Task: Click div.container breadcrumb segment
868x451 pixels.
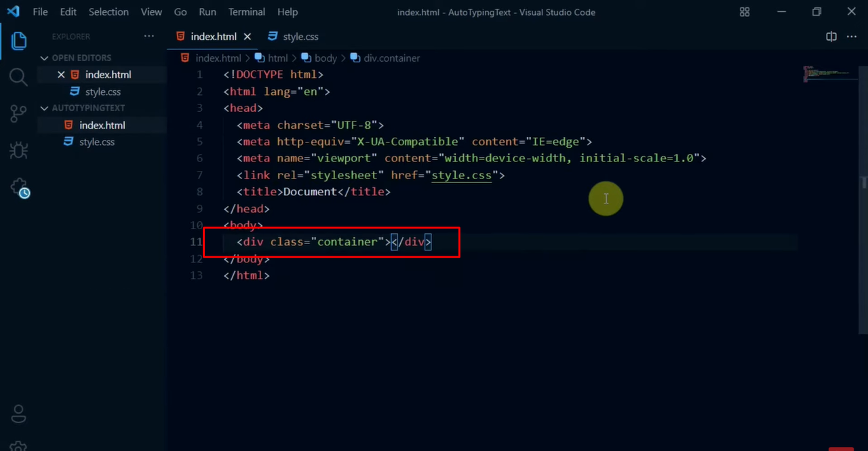Action: 392,58
